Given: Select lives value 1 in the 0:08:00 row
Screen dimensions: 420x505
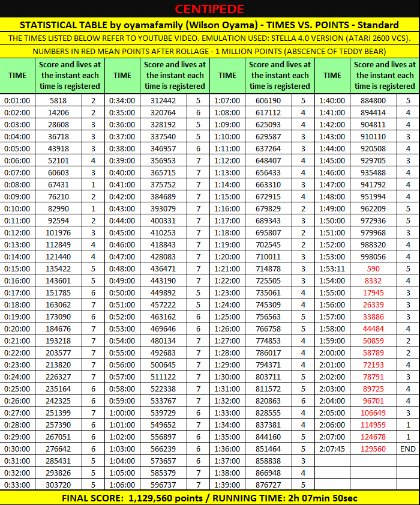Looking at the screenshot, I should click(x=94, y=184).
